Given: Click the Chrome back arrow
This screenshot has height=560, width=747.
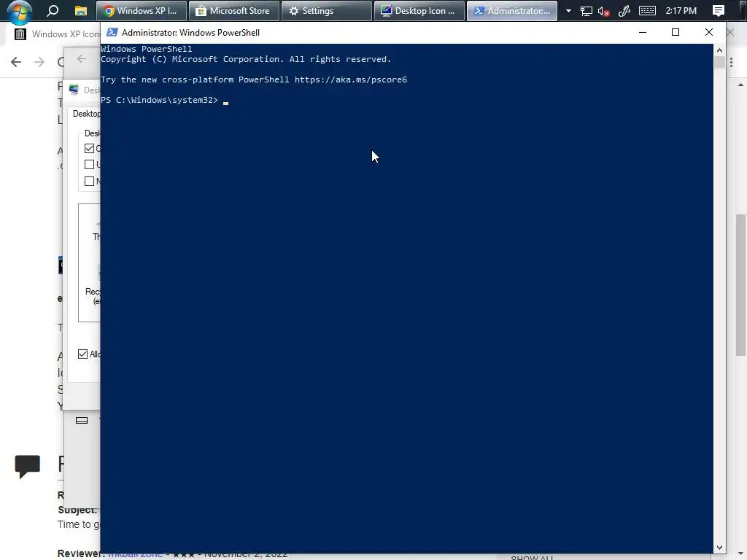Looking at the screenshot, I should (x=16, y=62).
